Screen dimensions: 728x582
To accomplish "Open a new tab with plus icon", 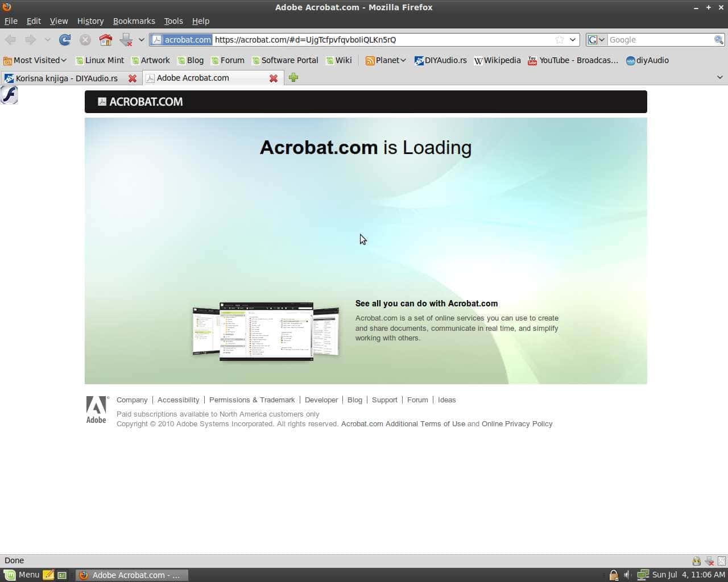I will pos(293,78).
